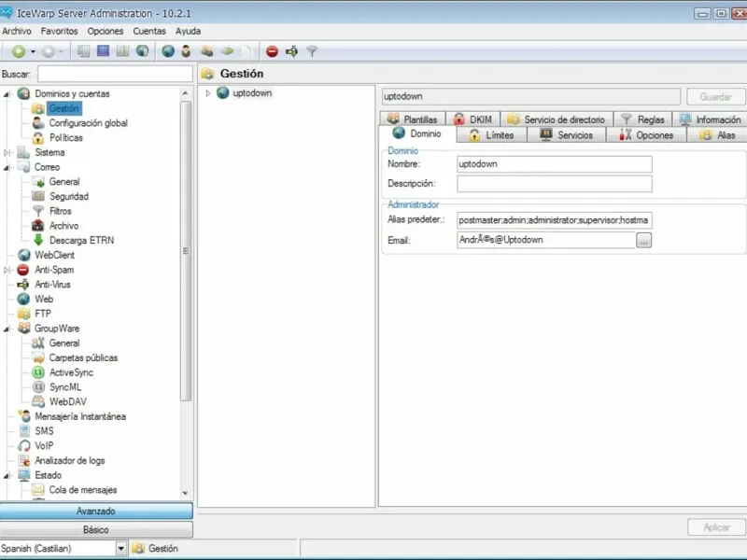Open the Ayuda menu
The width and height of the screenshot is (747, 560).
[x=189, y=32]
